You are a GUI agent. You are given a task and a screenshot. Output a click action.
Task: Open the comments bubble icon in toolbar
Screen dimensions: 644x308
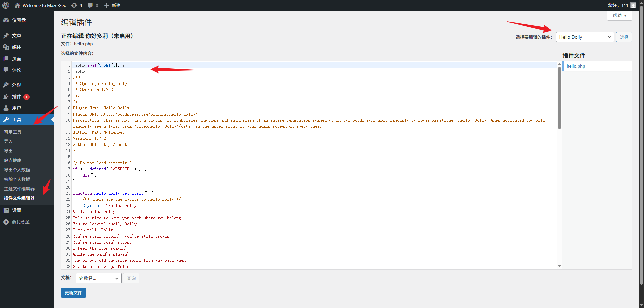pos(90,5)
